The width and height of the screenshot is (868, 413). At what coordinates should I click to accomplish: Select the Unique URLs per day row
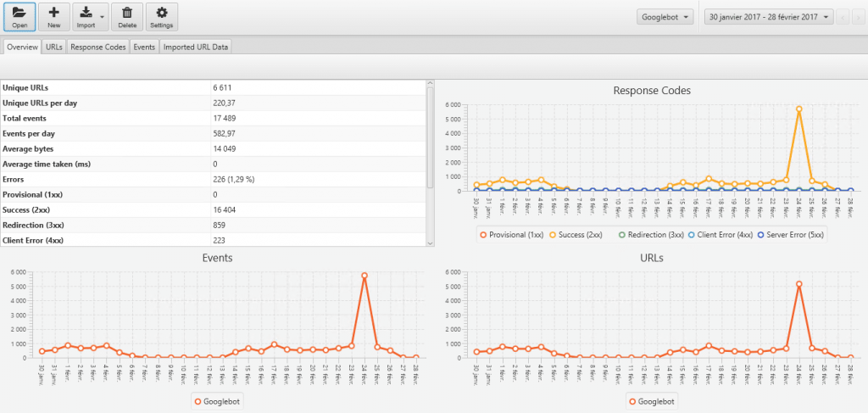[213, 103]
